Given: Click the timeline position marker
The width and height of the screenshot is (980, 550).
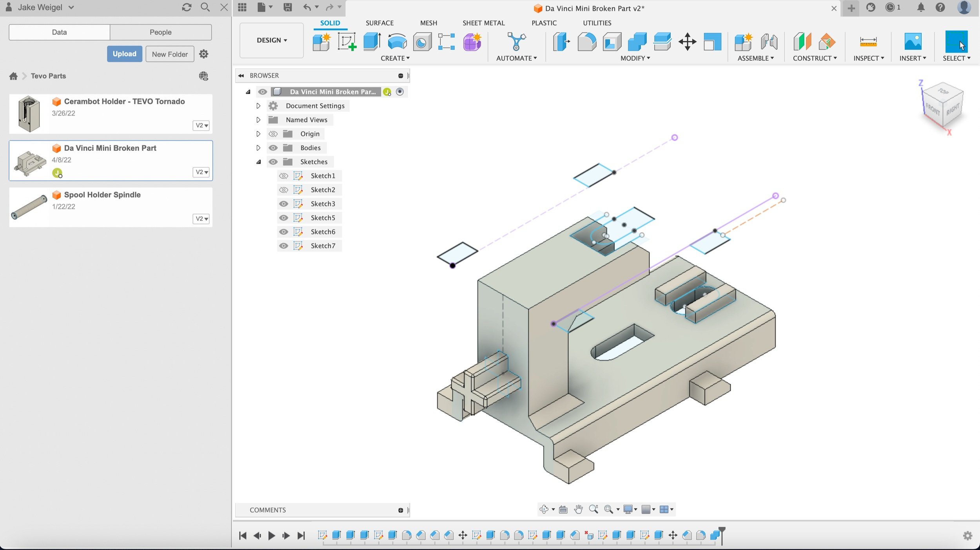Looking at the screenshot, I should [x=722, y=535].
